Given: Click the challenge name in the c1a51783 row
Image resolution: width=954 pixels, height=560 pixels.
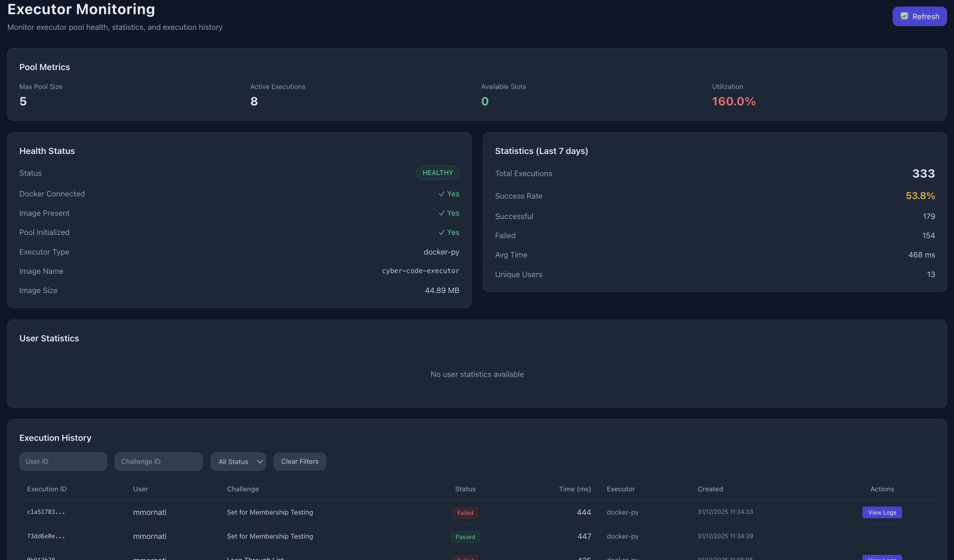Looking at the screenshot, I should tap(270, 512).
